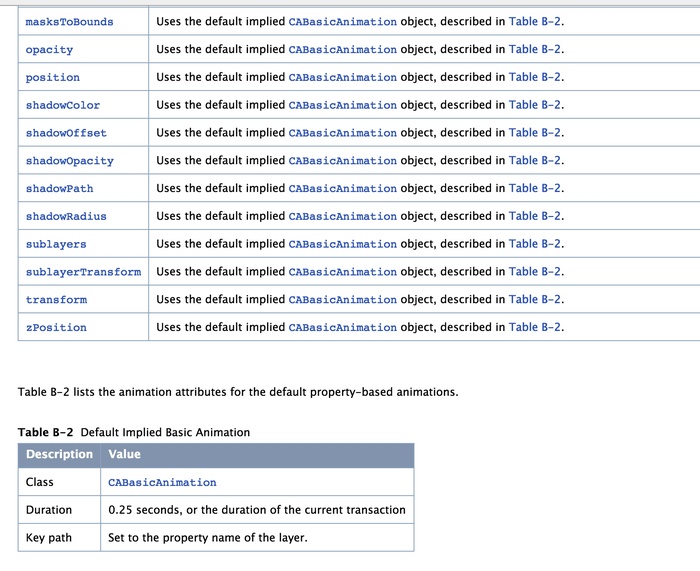Follow CABasicAnimation link in shadowRadius row
Screen dimensions: 700x571
tap(342, 216)
